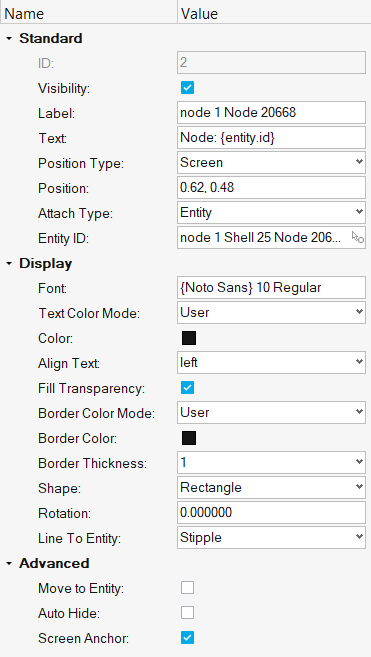Enable the Move to Entity checkbox
This screenshot has height=657, width=371.
(187, 588)
